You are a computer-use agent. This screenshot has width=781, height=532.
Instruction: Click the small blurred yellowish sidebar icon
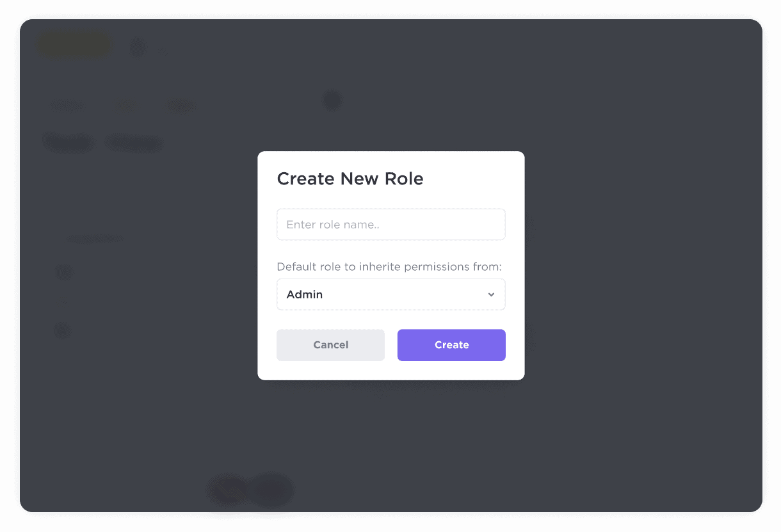coord(63,302)
